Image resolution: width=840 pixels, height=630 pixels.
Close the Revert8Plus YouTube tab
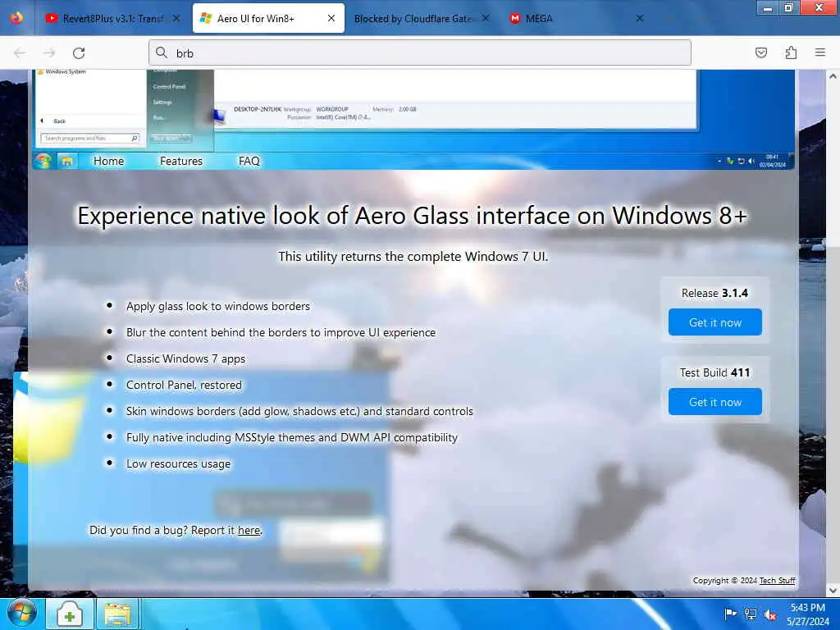click(x=176, y=18)
